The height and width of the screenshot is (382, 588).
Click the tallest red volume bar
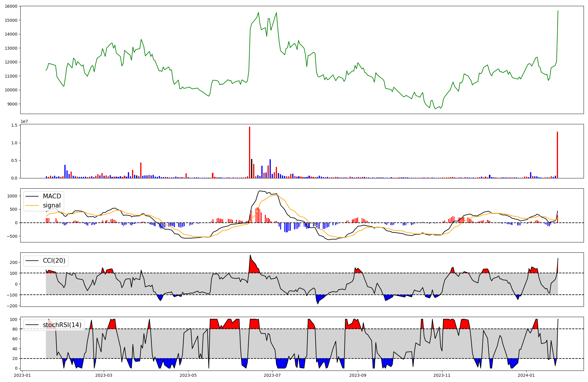250,152
